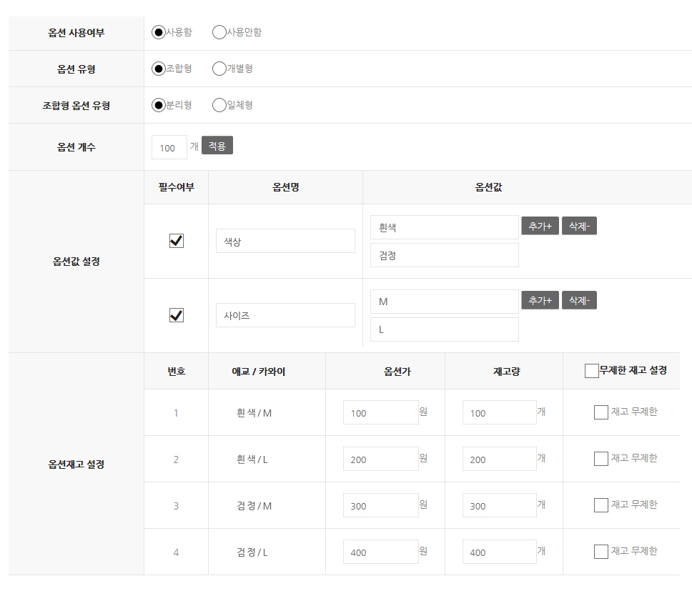This screenshot has width=692, height=616.
Task: Check 재고 무제한 for 흰색 / M
Action: tap(601, 412)
